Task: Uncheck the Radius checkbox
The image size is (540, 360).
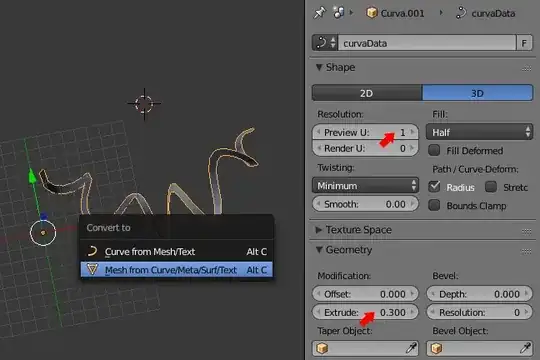Action: pos(434,187)
